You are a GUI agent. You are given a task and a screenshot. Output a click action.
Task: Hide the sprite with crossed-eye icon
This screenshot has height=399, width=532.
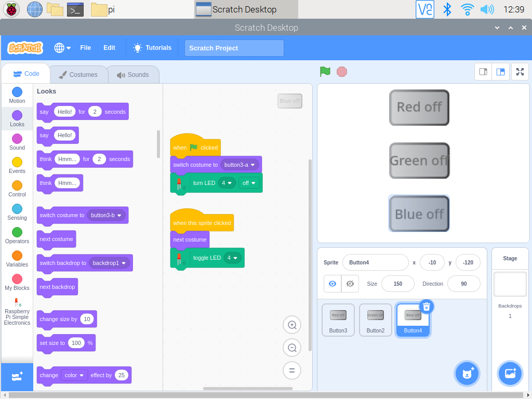coord(350,284)
